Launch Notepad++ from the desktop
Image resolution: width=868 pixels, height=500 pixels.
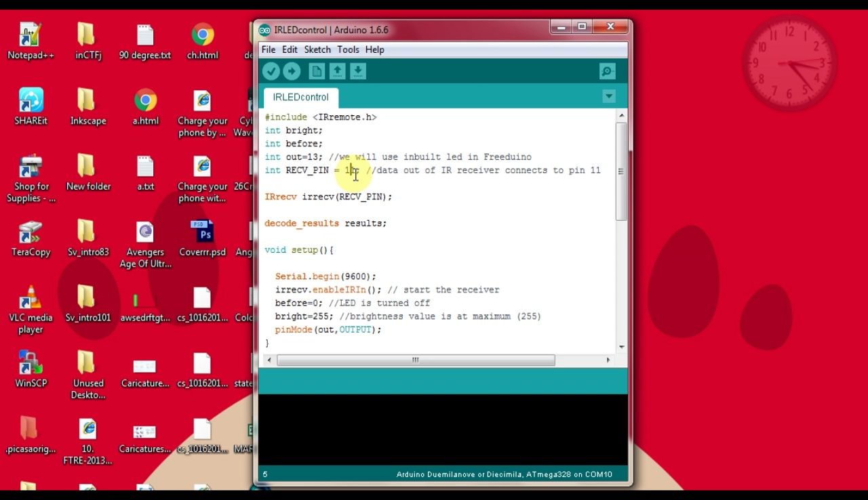click(31, 34)
